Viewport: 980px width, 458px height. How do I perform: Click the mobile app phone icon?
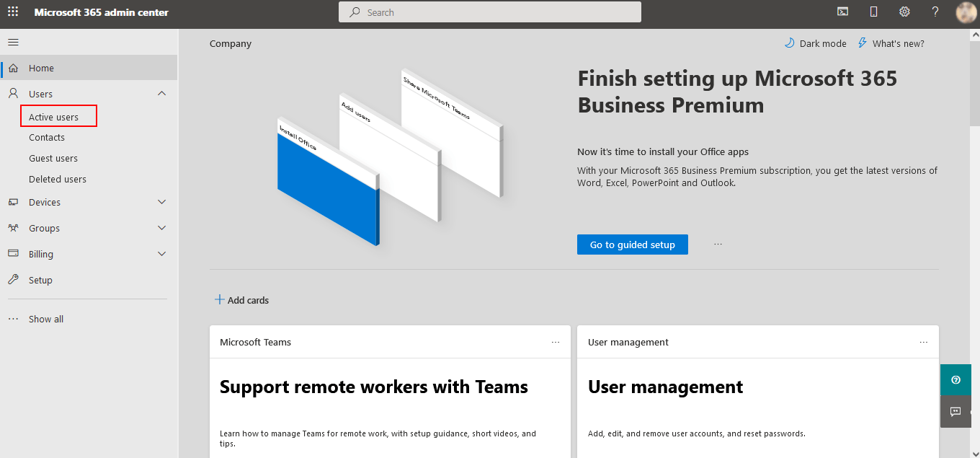tap(873, 12)
